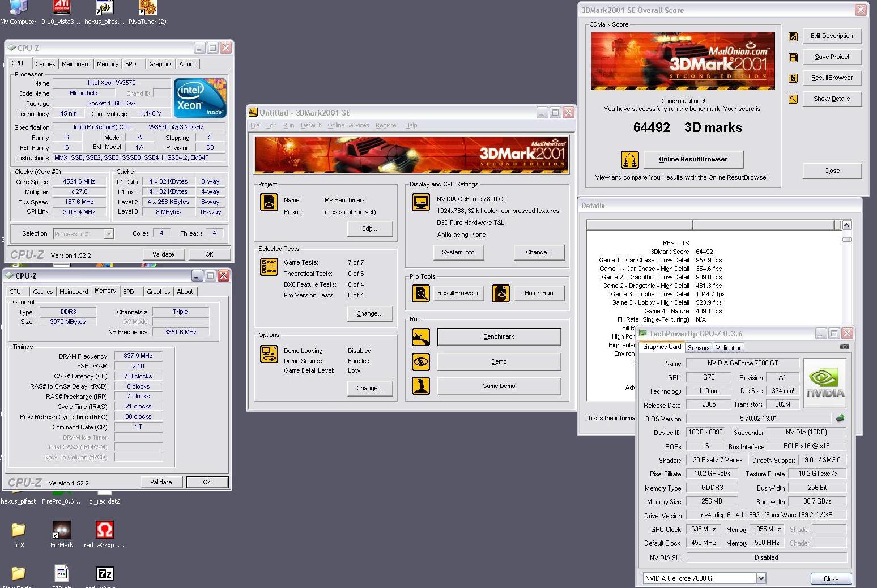
Task: Click the Online ResultBrowser podium icon
Action: [629, 160]
